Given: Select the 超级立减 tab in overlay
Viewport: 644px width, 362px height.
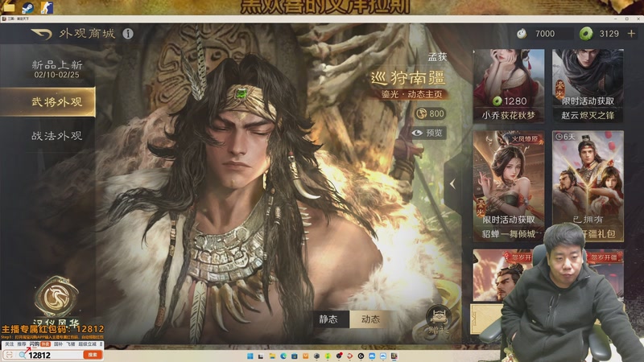Looking at the screenshot, I should coord(87,344).
